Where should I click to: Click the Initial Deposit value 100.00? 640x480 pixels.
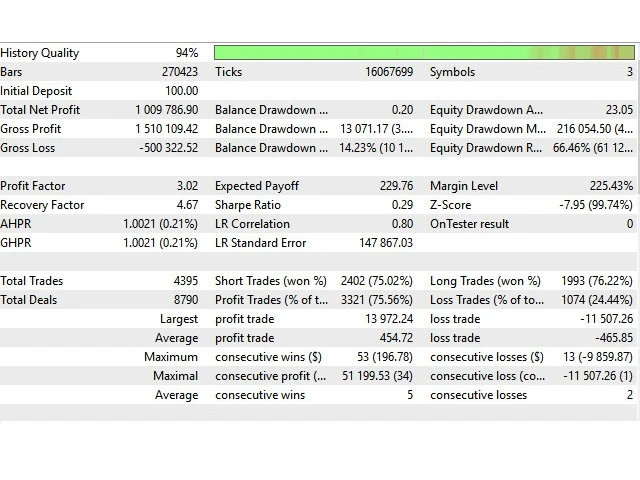[181, 91]
